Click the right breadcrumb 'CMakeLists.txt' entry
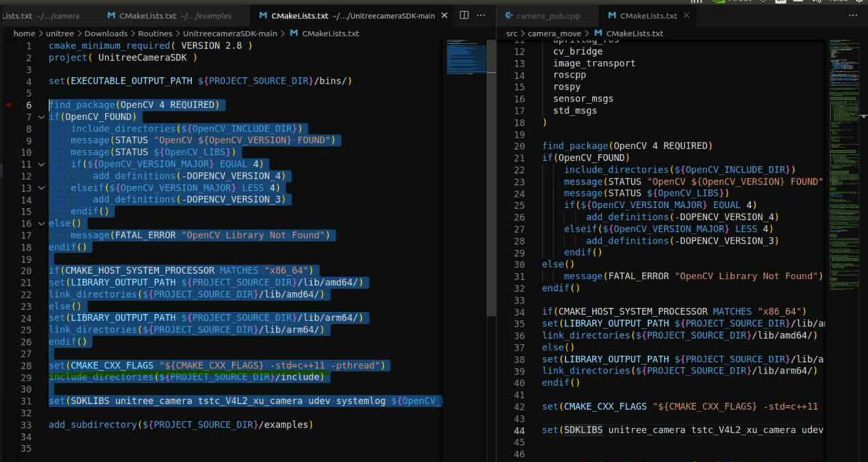 tap(628, 34)
